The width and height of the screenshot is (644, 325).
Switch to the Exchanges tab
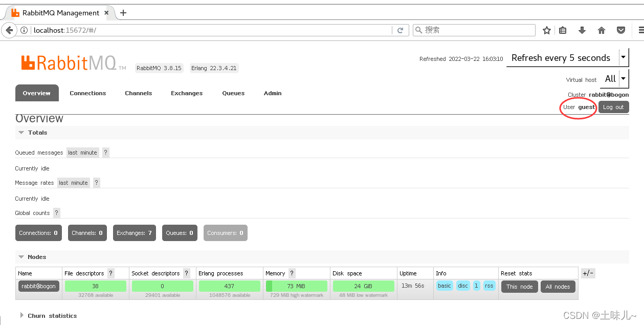coord(187,93)
